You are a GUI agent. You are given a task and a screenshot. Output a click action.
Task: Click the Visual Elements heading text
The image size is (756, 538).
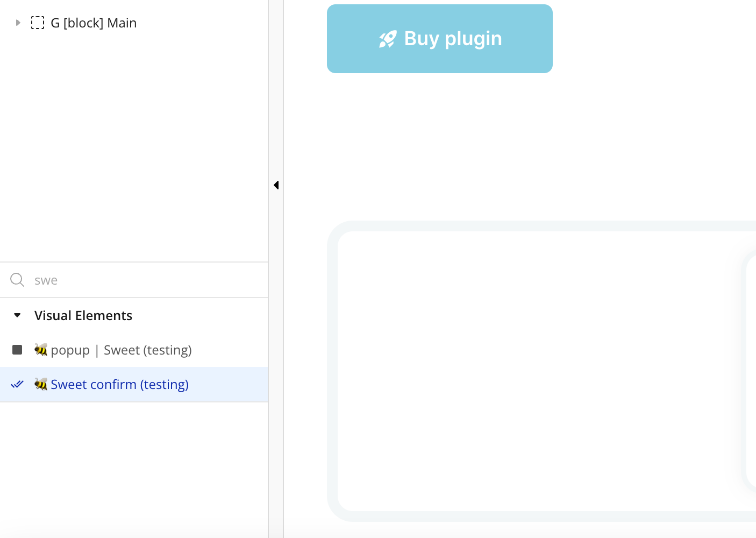click(x=83, y=315)
